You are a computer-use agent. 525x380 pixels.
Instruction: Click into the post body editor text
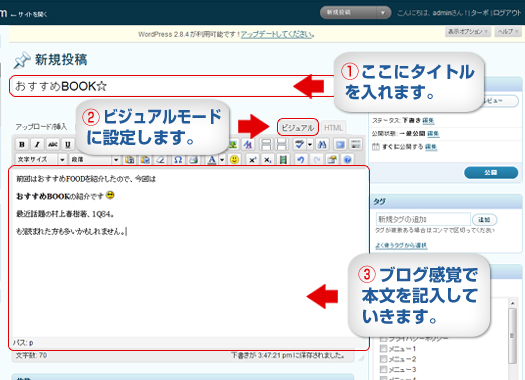pos(190,252)
